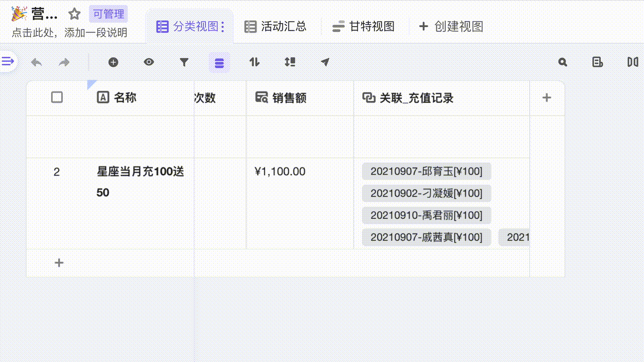Screen dimensions: 644x362
Task: Click 创建视图 to add view
Action: pyautogui.click(x=451, y=27)
